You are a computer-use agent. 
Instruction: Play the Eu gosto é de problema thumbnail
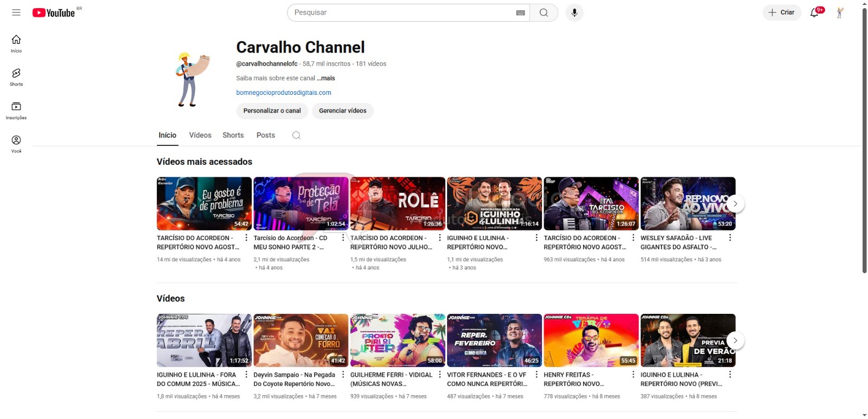coord(204,204)
